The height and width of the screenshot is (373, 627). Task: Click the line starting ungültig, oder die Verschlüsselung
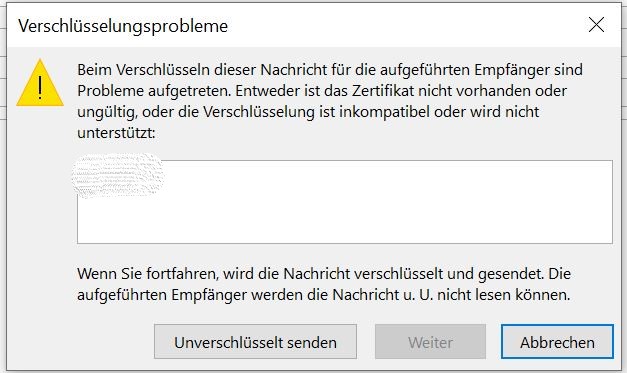pos(308,112)
